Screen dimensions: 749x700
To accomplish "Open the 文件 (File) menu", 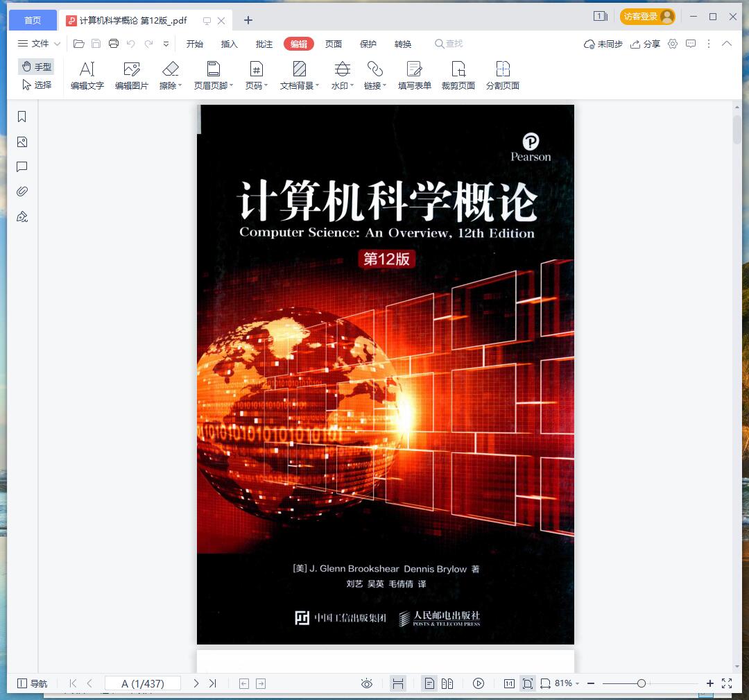I will point(39,44).
